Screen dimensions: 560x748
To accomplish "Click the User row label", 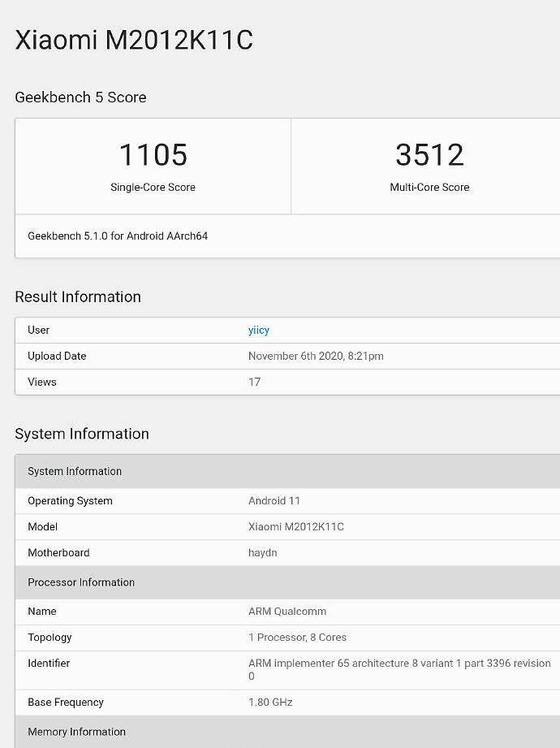I will (x=39, y=330).
